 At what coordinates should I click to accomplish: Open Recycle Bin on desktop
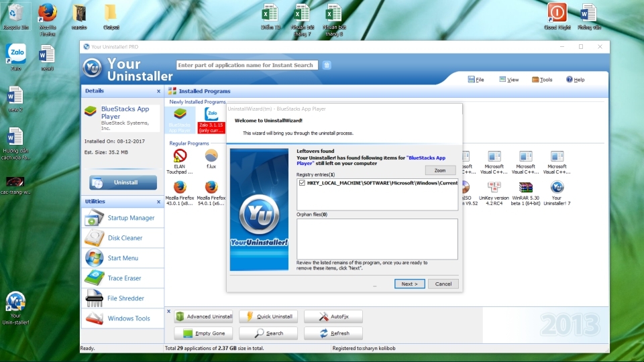tap(15, 16)
